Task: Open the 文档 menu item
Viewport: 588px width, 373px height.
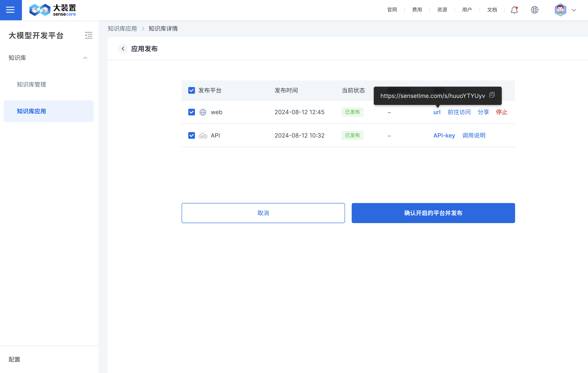Action: pos(492,10)
